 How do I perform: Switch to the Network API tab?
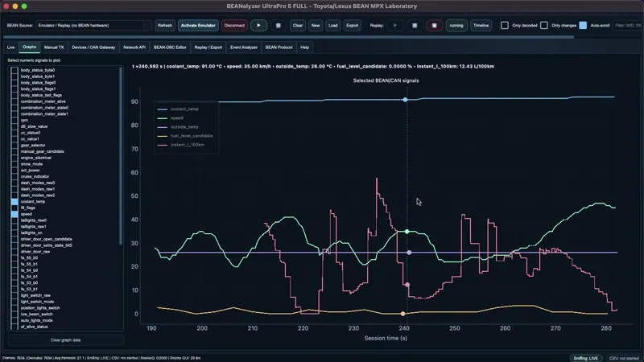tap(134, 47)
